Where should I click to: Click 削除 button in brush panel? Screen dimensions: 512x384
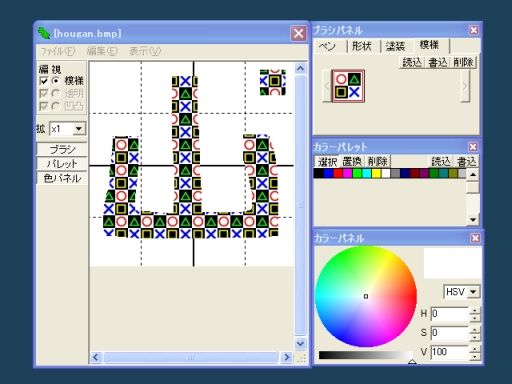[463, 62]
